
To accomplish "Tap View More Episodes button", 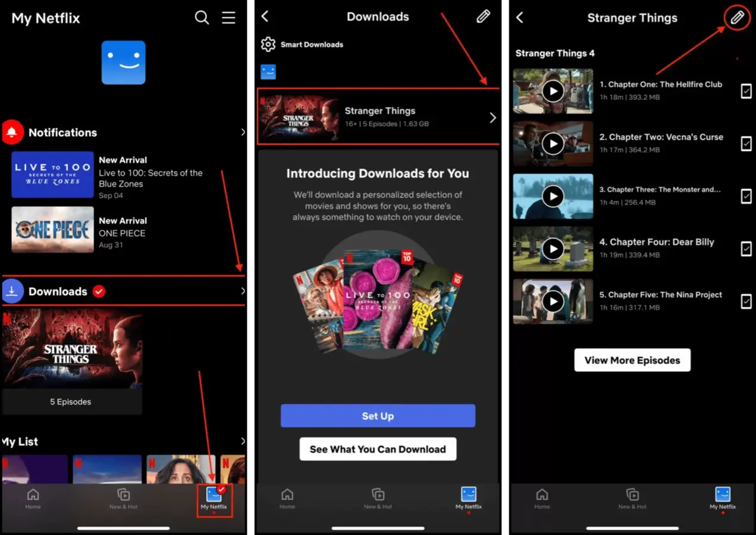I will coord(632,360).
